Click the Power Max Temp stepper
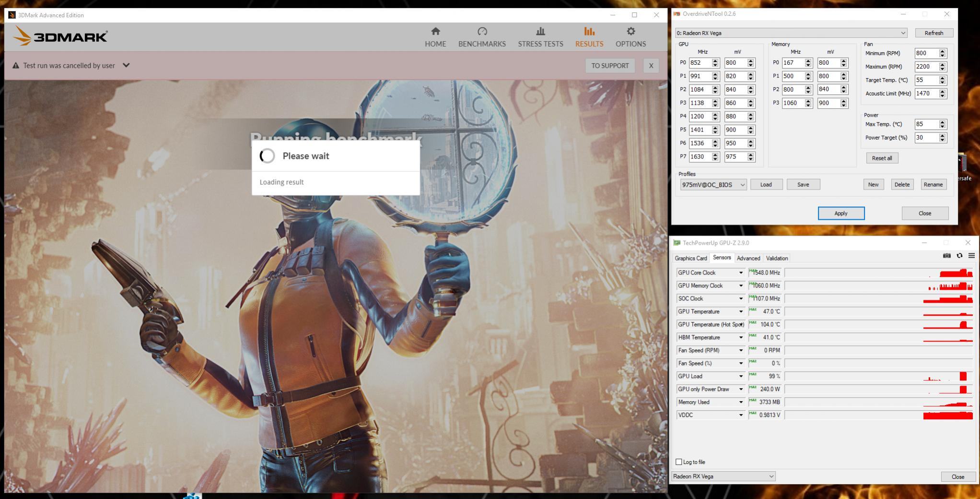Image resolution: width=980 pixels, height=499 pixels. (x=943, y=124)
